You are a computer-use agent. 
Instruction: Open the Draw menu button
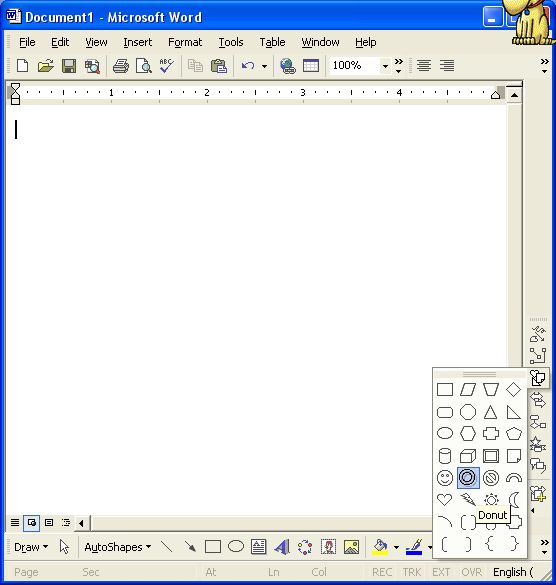pyautogui.click(x=31, y=547)
